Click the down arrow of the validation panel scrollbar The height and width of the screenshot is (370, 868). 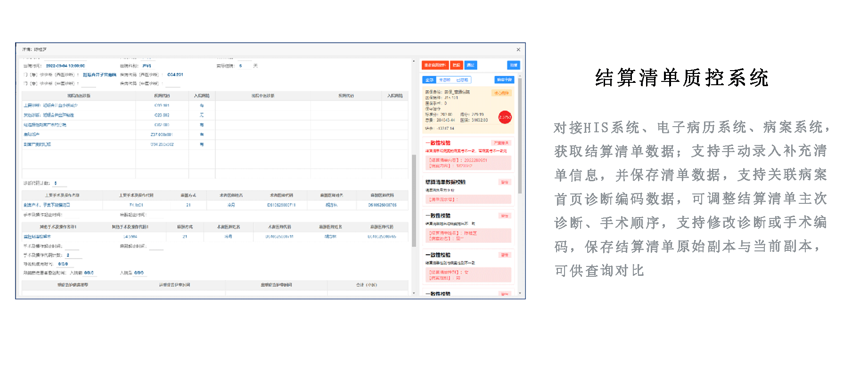(x=520, y=293)
